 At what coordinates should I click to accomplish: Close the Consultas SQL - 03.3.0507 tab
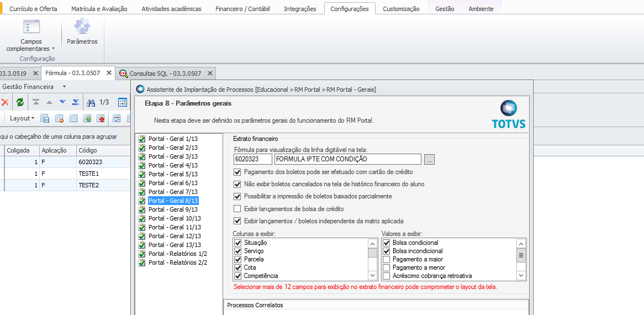[x=210, y=73]
